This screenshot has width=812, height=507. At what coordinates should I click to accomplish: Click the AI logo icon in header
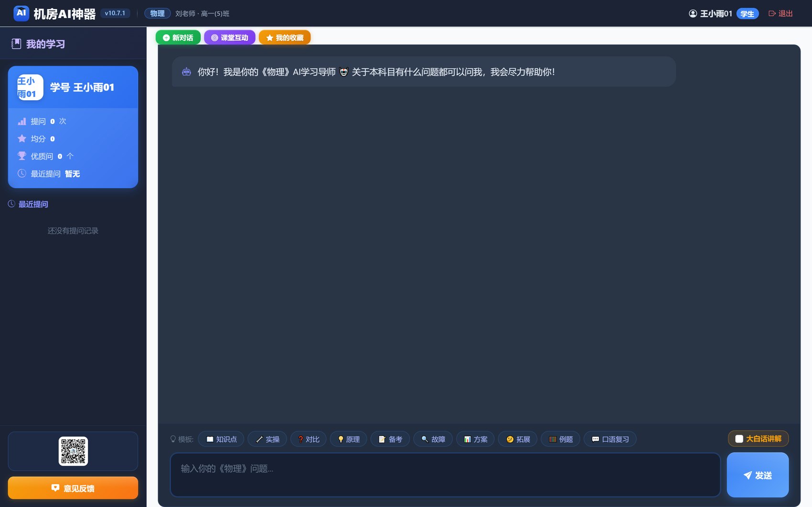[x=21, y=13]
